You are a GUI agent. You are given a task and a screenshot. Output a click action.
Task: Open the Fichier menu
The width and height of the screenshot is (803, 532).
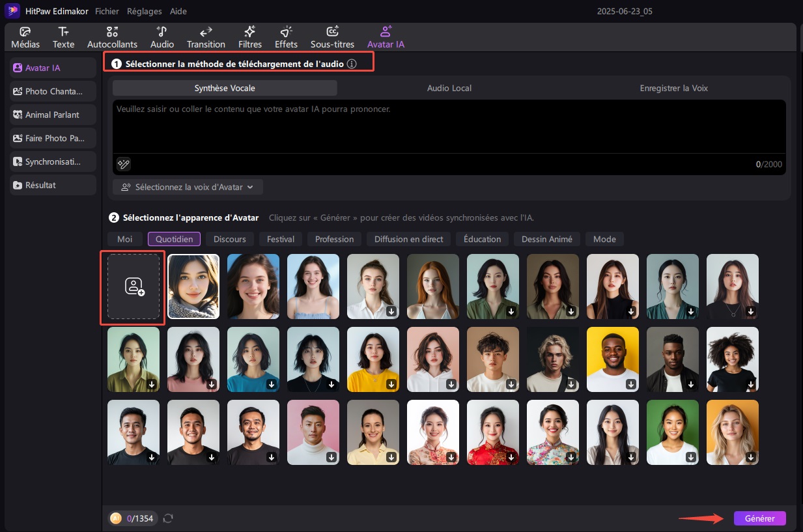[107, 12]
